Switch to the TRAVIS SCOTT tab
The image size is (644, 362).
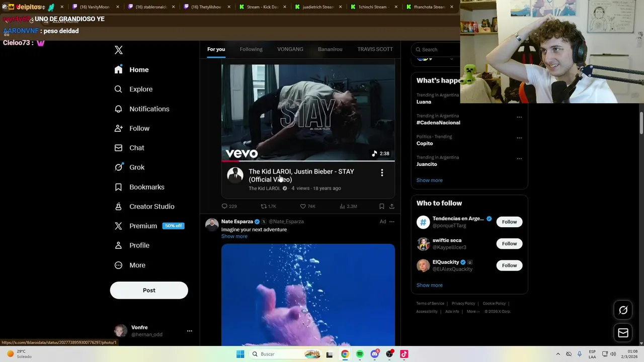[x=375, y=49]
